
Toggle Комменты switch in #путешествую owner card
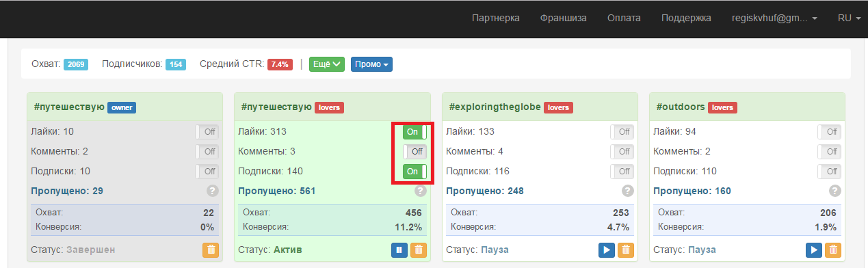207,152
